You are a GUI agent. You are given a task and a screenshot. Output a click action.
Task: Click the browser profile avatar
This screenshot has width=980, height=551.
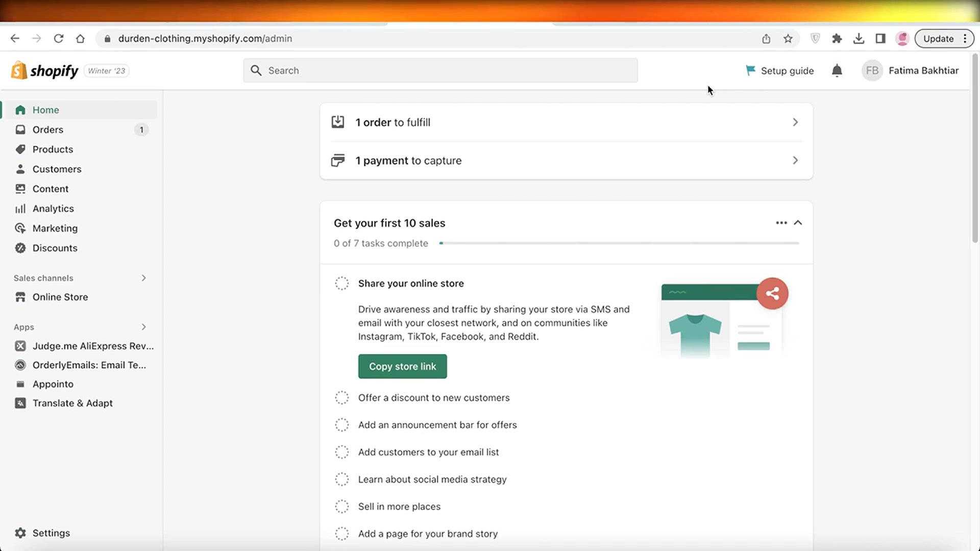point(902,38)
